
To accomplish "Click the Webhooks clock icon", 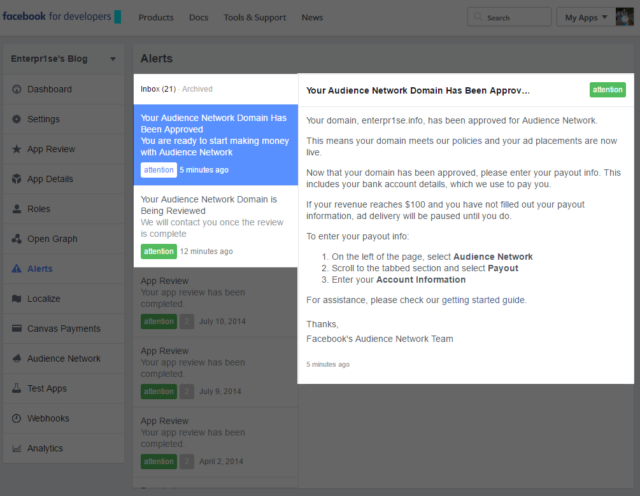I will 17,418.
